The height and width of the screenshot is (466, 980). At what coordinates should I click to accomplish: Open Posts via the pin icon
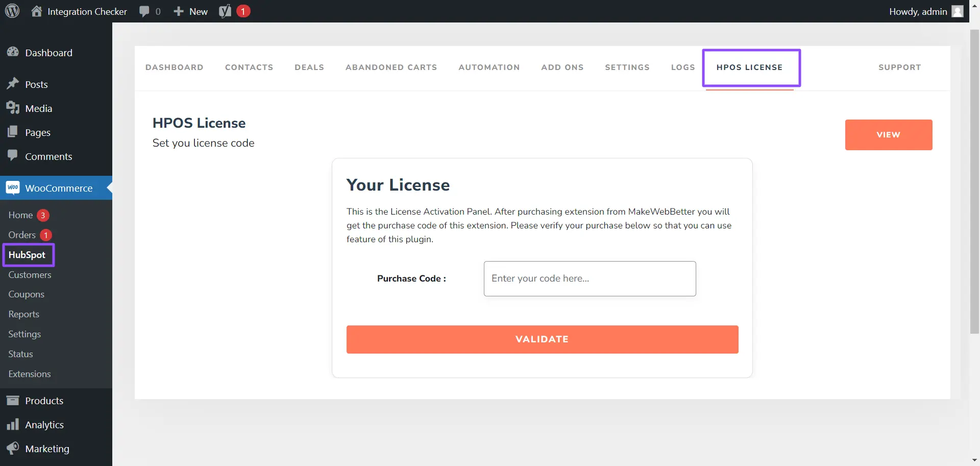(x=13, y=84)
